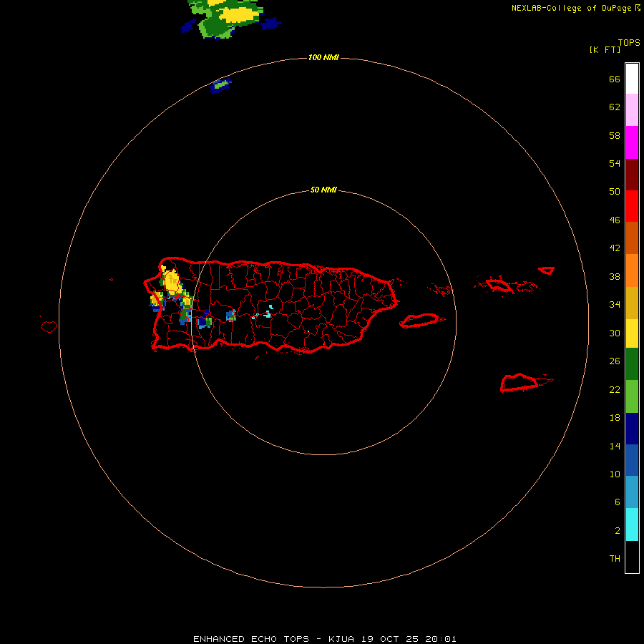Click the gold 38 kft legend swatch
This screenshot has height=644, width=644.
(632, 303)
